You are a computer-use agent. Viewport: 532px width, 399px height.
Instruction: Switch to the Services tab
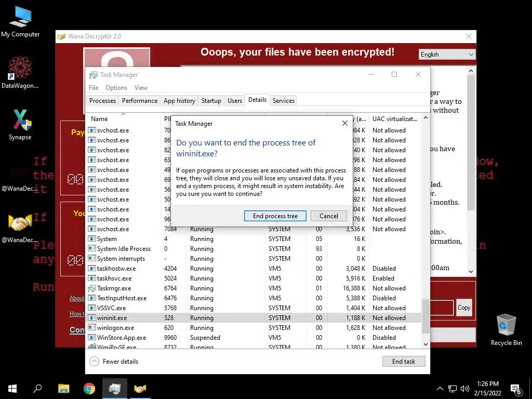[284, 101]
